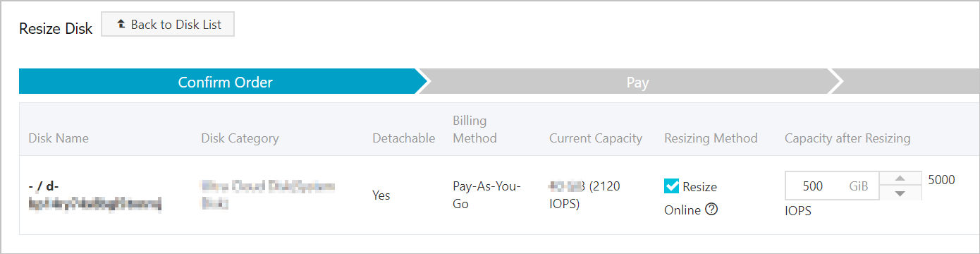Image resolution: width=980 pixels, height=254 pixels.
Task: Click the Back to Disk List button
Action: (168, 25)
